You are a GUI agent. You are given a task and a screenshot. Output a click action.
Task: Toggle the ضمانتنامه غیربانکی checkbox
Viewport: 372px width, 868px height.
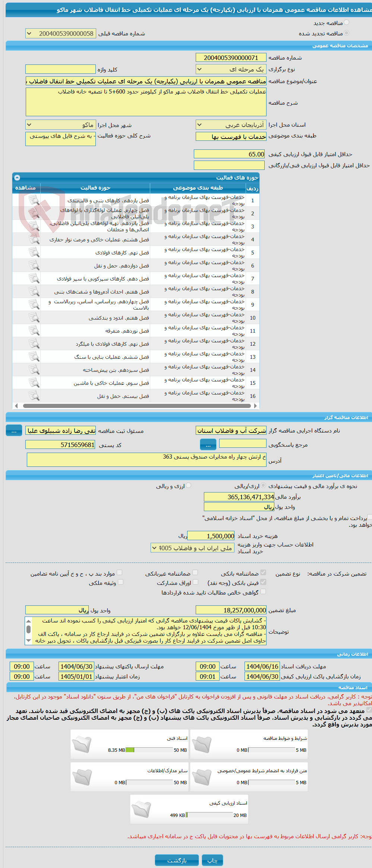pyautogui.click(x=195, y=573)
